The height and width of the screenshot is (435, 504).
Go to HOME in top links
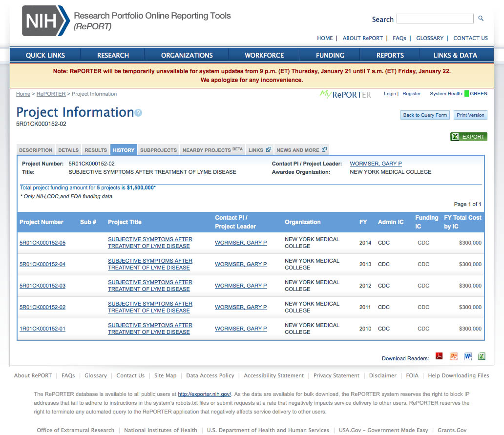[x=325, y=38]
